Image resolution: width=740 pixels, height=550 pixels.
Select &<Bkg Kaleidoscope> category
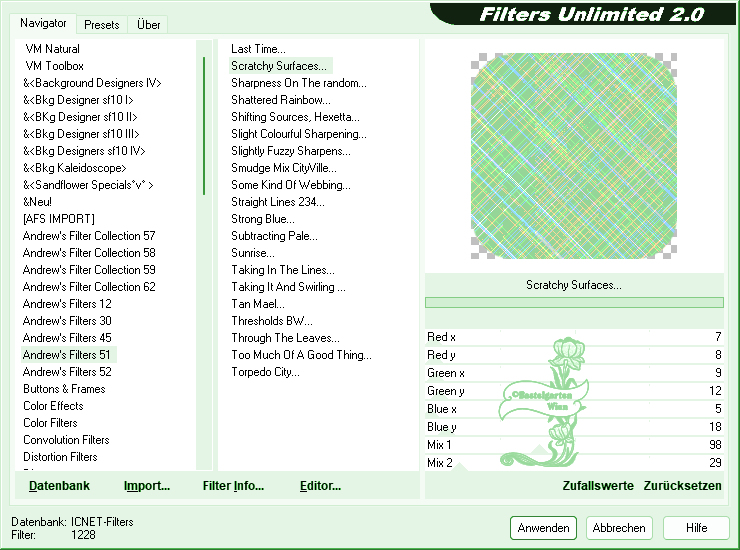click(75, 168)
